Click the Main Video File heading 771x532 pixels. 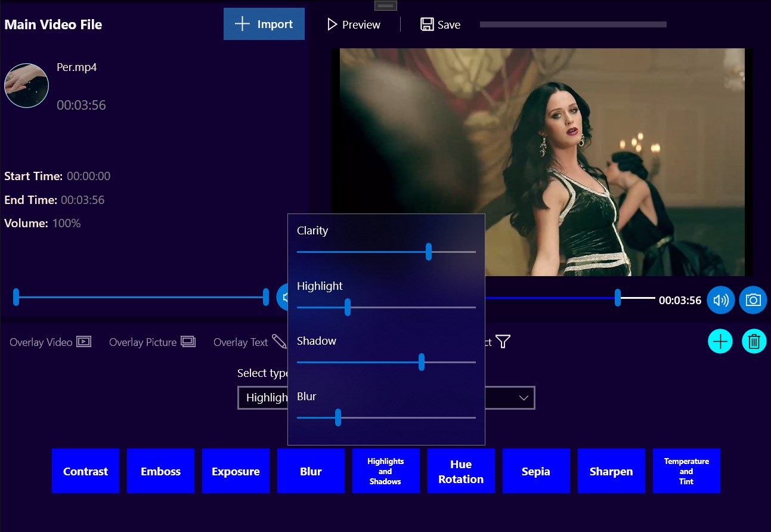[x=53, y=24]
